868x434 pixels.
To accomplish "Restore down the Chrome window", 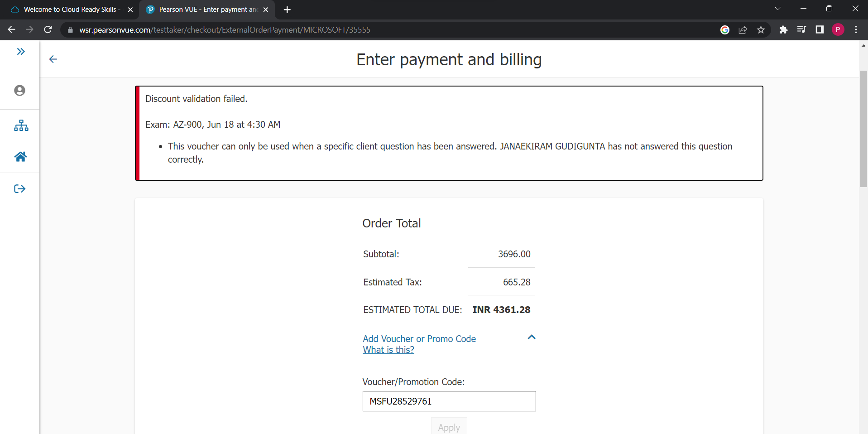I will [830, 9].
